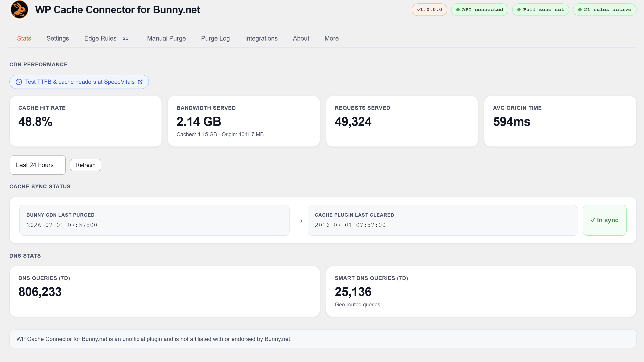Screen dimensions: 644x362
Task: Click the CACHE PLUGIN LAST CLEARED label
Action: coord(354,215)
